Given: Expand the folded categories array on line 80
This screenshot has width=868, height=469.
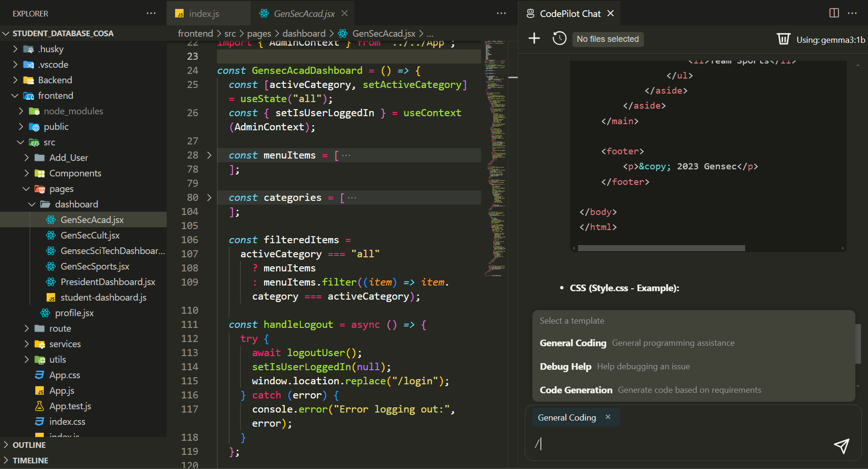Looking at the screenshot, I should (x=209, y=197).
